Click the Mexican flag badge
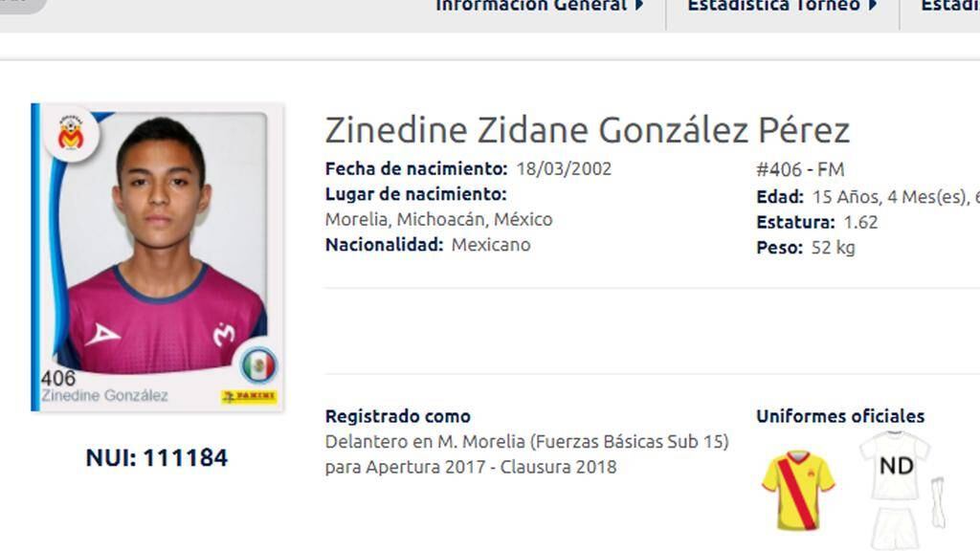The height and width of the screenshot is (551, 980). [258, 365]
